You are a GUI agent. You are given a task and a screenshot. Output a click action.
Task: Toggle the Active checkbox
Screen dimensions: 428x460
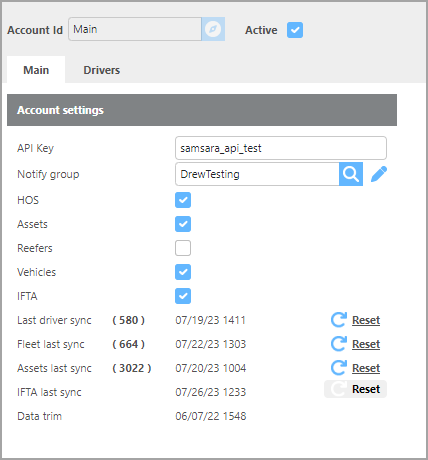(x=295, y=30)
